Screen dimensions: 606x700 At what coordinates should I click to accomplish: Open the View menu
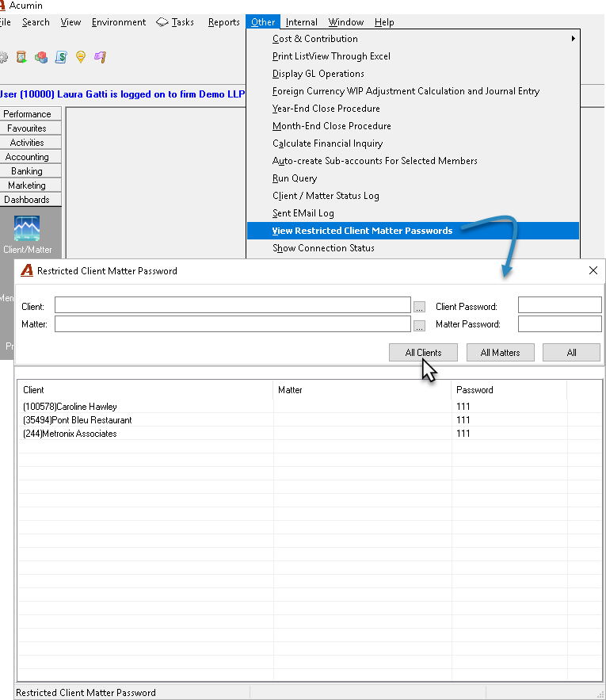point(71,22)
